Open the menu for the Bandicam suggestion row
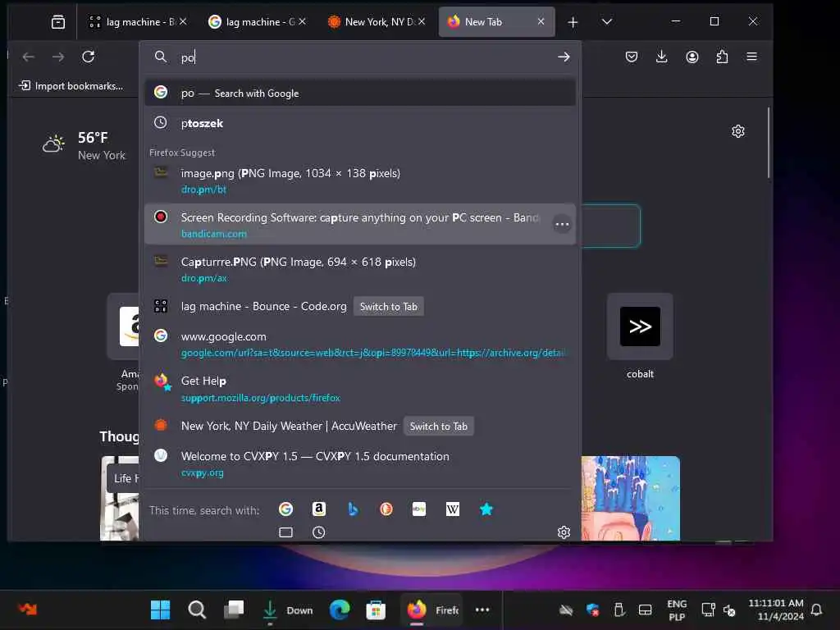Viewport: 840px width, 630px height. point(562,224)
